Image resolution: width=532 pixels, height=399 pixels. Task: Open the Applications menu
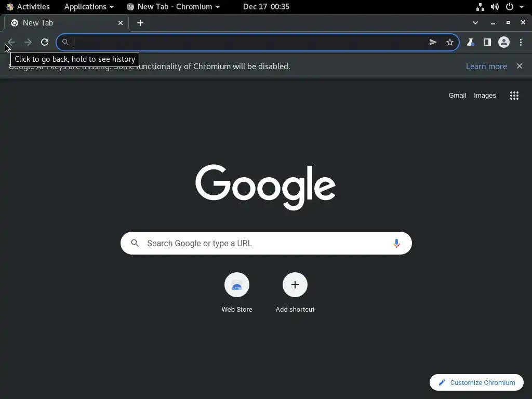(89, 6)
